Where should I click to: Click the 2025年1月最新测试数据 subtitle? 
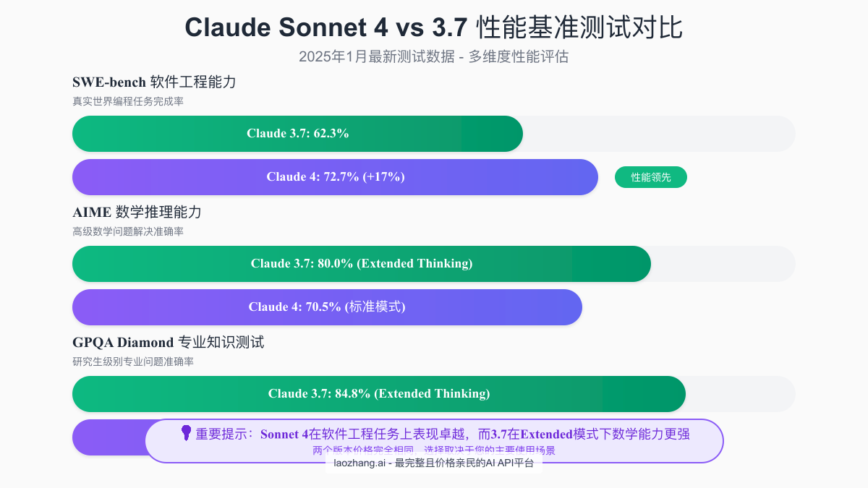[433, 56]
